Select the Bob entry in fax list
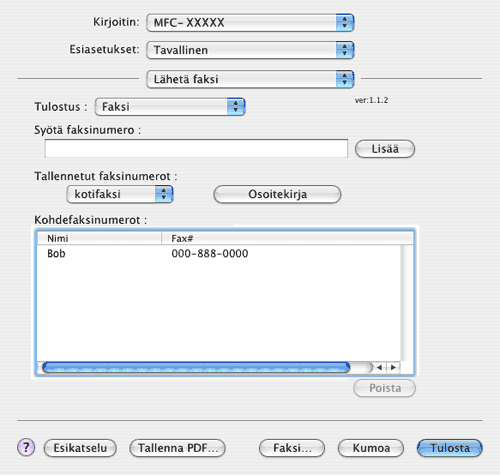This screenshot has height=475, width=500. pos(218,254)
